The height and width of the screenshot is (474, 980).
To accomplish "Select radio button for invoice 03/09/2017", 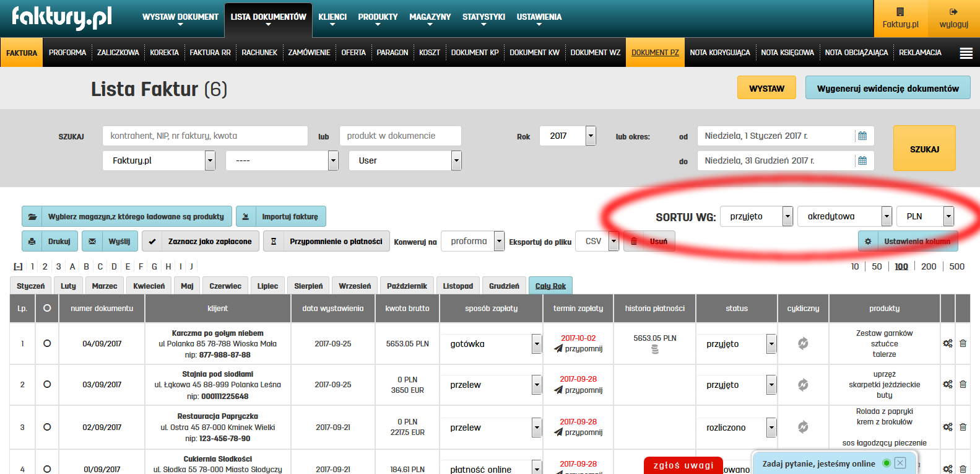I will (x=47, y=384).
